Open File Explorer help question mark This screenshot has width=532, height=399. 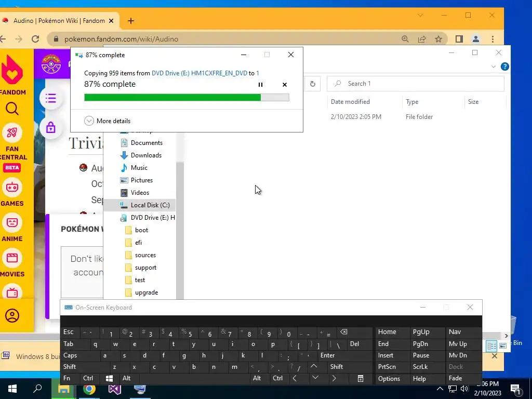505,66
